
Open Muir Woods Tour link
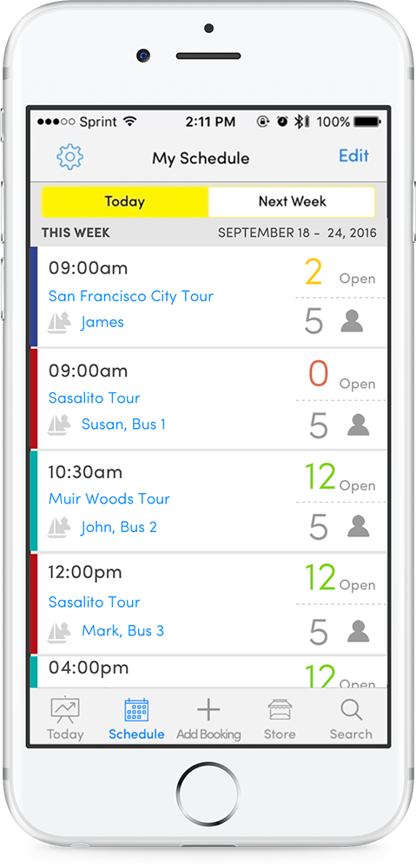(x=109, y=499)
